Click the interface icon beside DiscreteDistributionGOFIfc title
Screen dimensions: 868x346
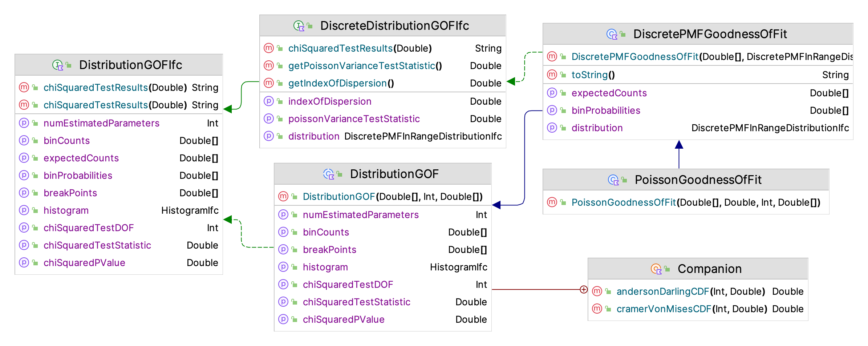pyautogui.click(x=299, y=26)
